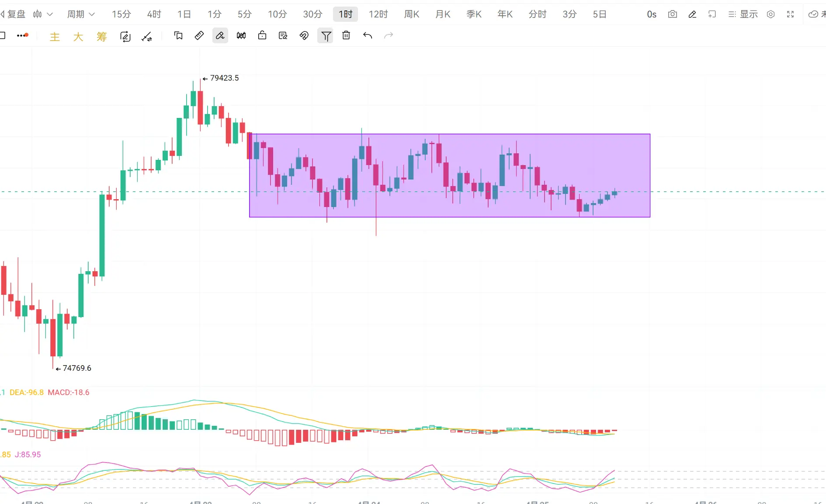Image resolution: width=826 pixels, height=504 pixels.
Task: Switch to the 4时 timeframe
Action: pyautogui.click(x=154, y=14)
